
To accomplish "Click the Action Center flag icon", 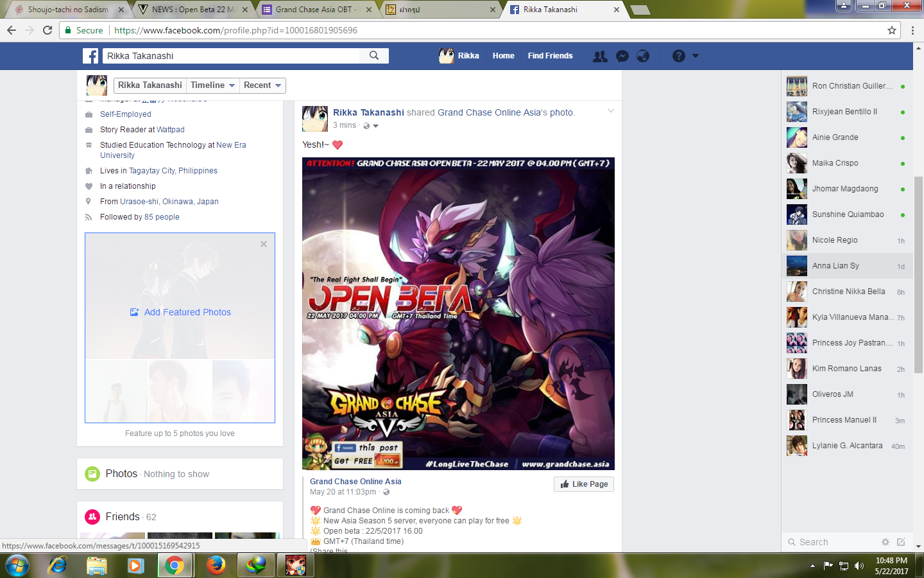I will (x=828, y=566).
